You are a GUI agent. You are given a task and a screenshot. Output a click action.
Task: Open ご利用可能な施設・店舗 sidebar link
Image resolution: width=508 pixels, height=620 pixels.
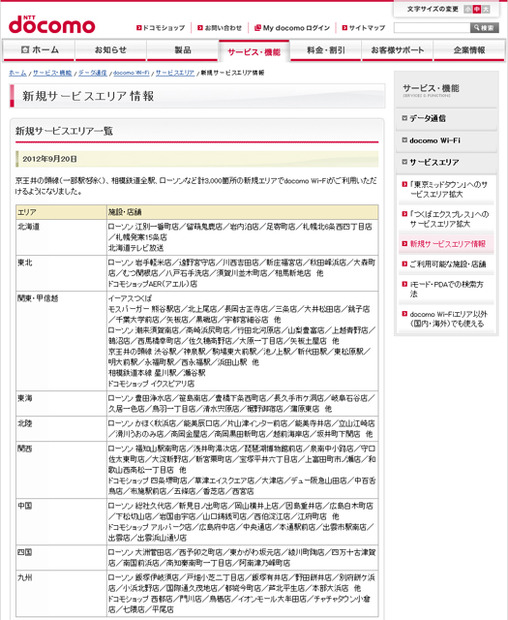(x=448, y=264)
